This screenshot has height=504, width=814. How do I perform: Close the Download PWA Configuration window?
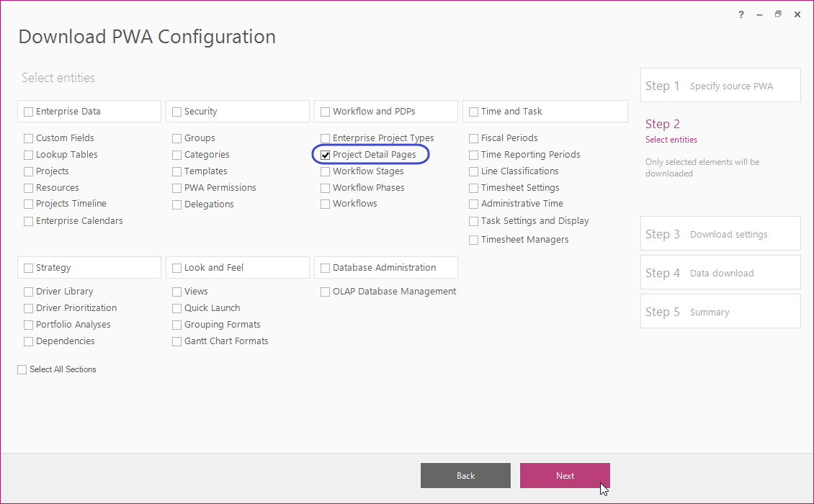click(x=797, y=14)
